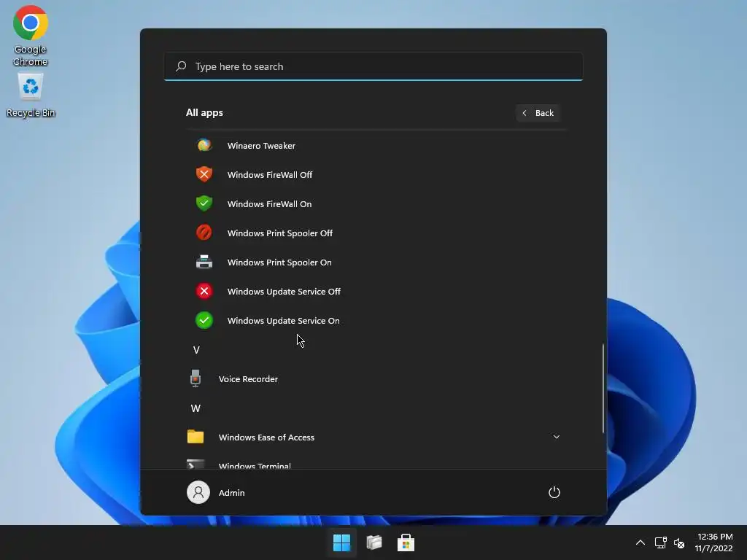Click the all apps list scrollbar
The height and width of the screenshot is (560, 747).
603,388
